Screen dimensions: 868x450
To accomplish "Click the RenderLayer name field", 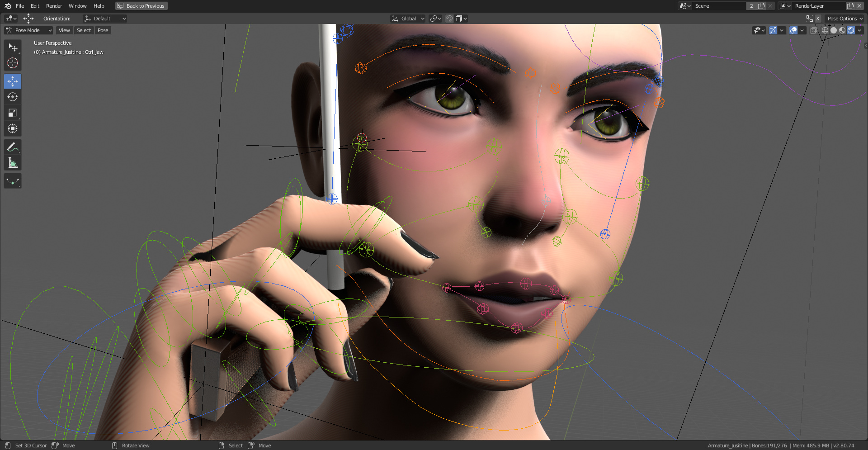I will (x=819, y=6).
